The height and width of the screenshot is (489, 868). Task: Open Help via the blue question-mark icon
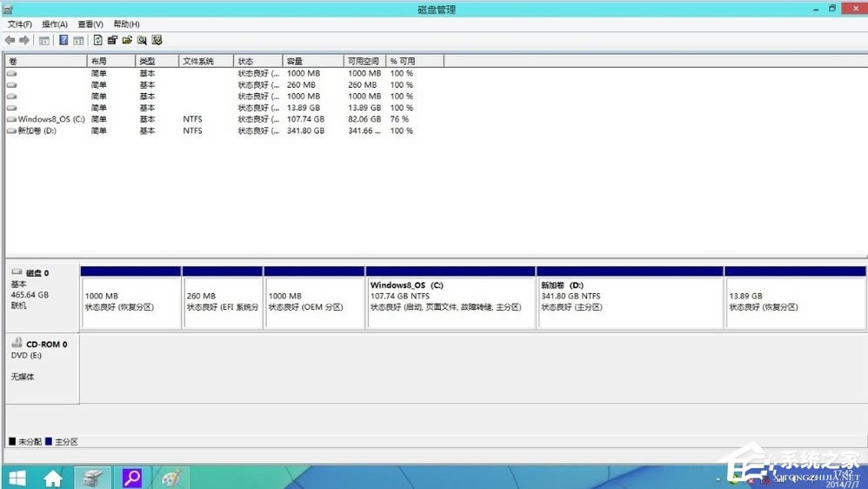63,40
